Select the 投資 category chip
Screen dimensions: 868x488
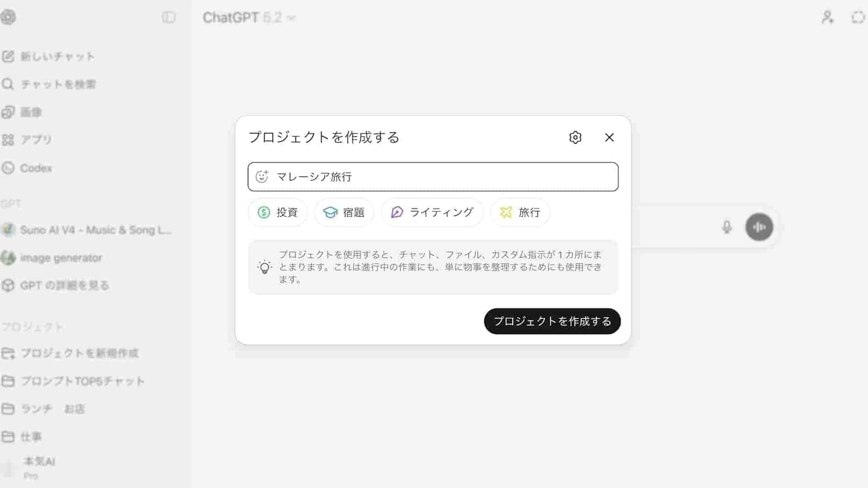[x=278, y=212]
